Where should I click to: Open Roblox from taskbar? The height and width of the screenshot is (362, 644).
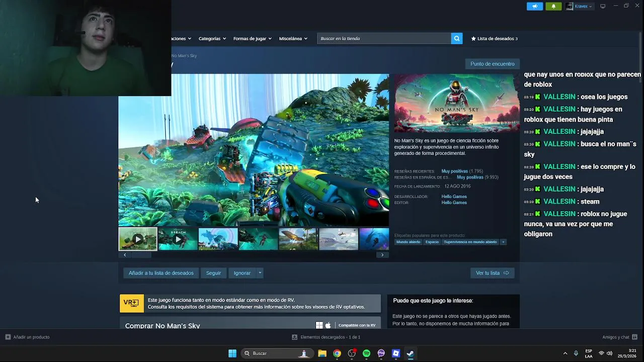pos(396,353)
